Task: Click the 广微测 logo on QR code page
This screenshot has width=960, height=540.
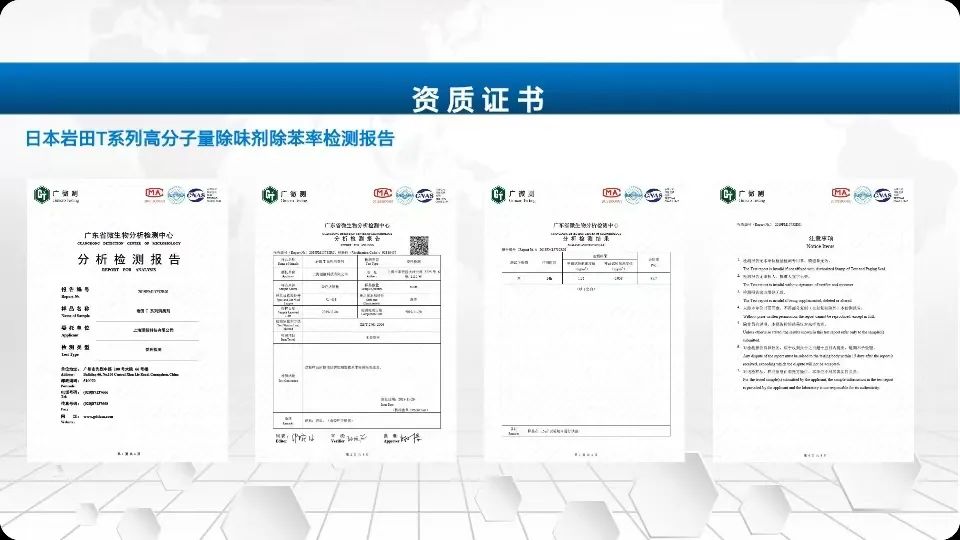Action: click(x=285, y=195)
